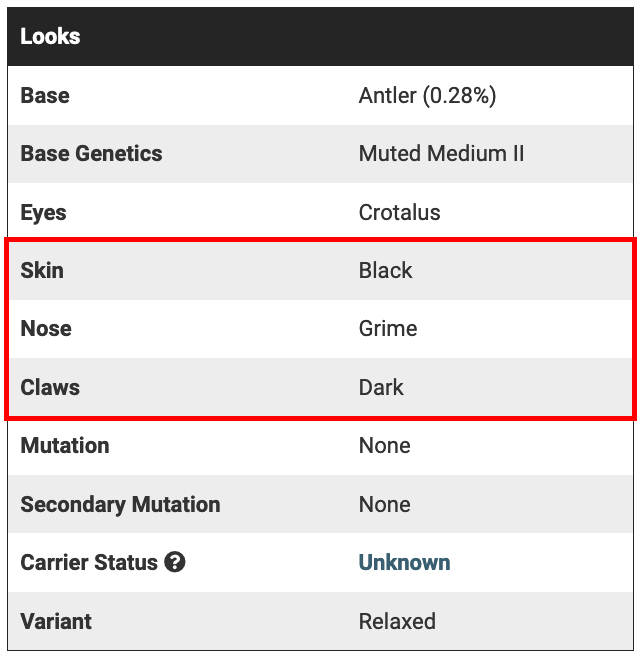Screen dimensions: 642x658
Task: Select the Skin row label
Action: 42,270
